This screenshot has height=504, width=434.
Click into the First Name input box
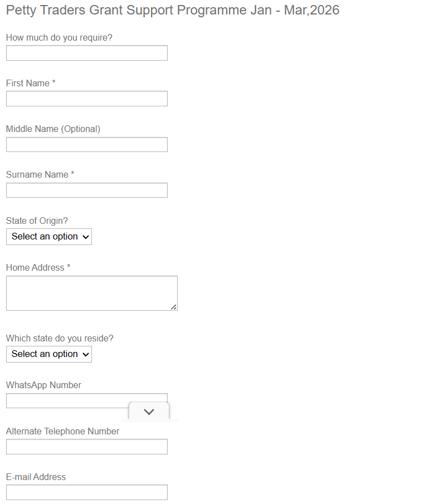click(86, 99)
